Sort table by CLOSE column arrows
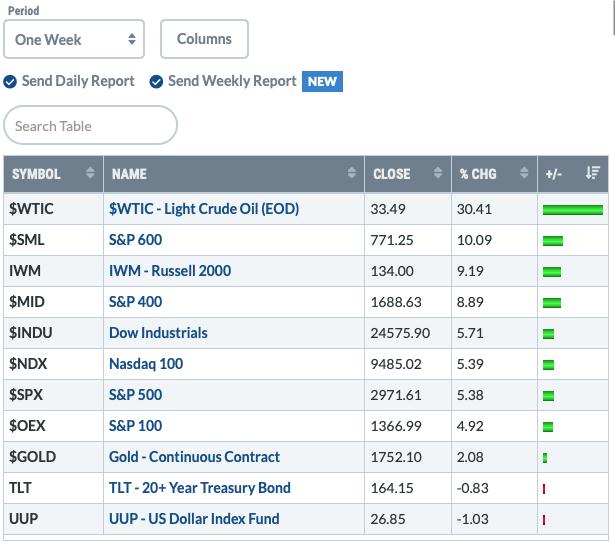The image size is (615, 546). coord(438,173)
